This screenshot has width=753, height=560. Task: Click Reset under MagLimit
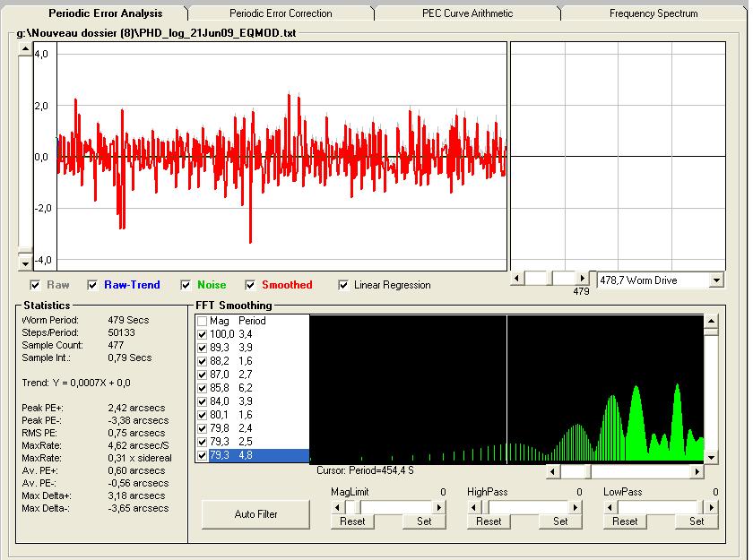352,521
